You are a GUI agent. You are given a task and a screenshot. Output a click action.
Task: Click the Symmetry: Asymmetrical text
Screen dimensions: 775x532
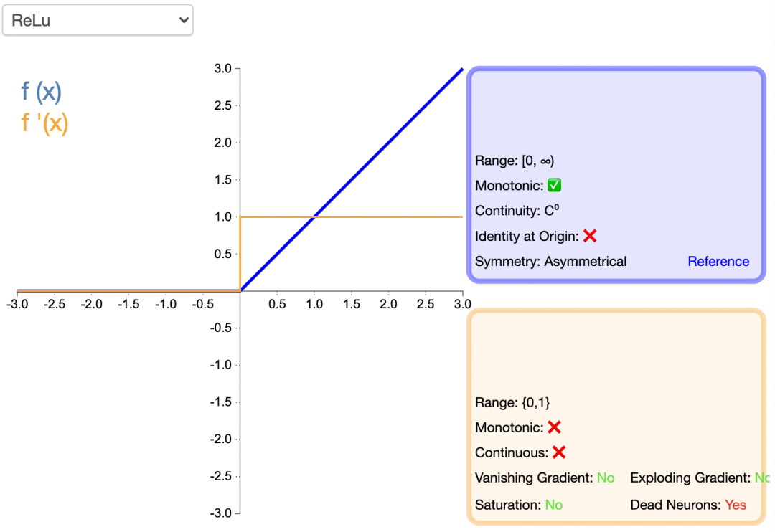pyautogui.click(x=550, y=262)
